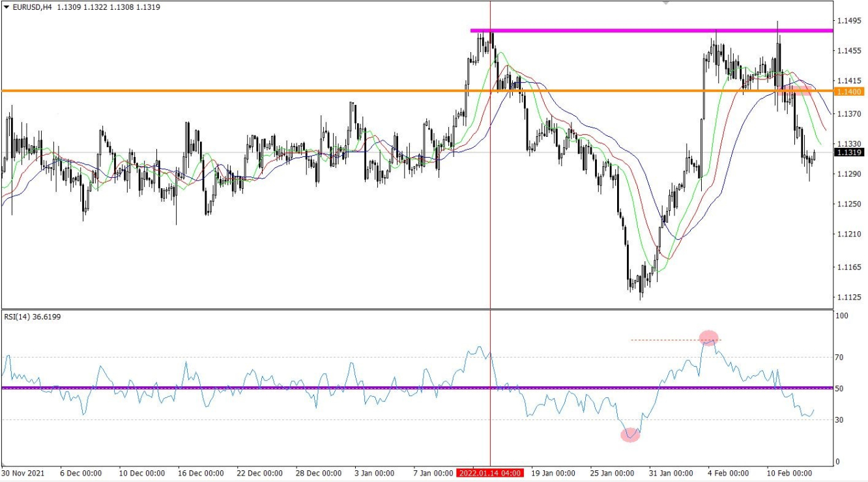This screenshot has width=868, height=482.
Task: Select the pink ellipse at RSI overbought peak
Action: (708, 337)
